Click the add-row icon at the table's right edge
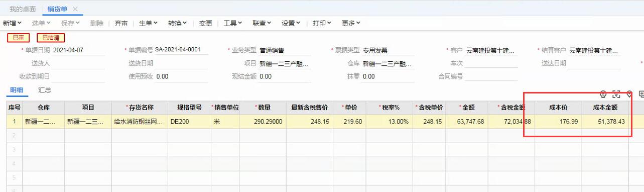This screenshot has height=192, width=644. (641, 94)
